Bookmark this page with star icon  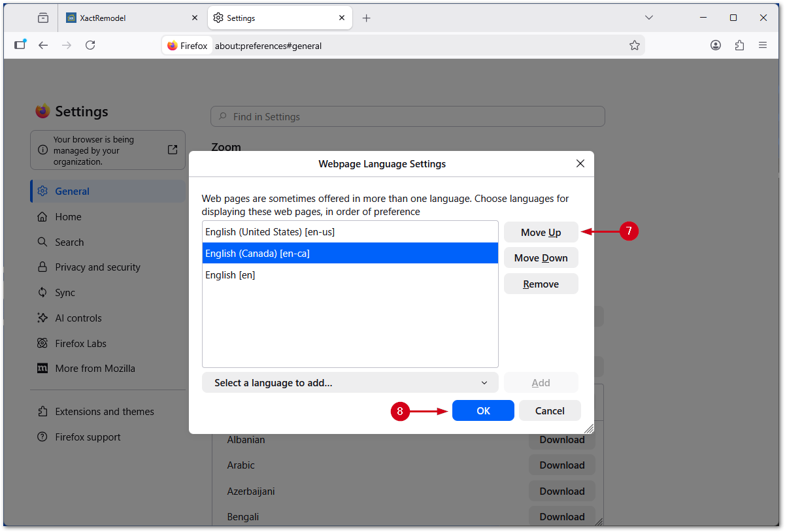[x=634, y=45]
